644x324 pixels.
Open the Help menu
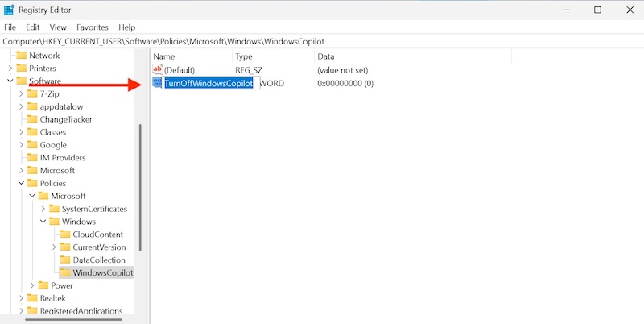tap(127, 27)
